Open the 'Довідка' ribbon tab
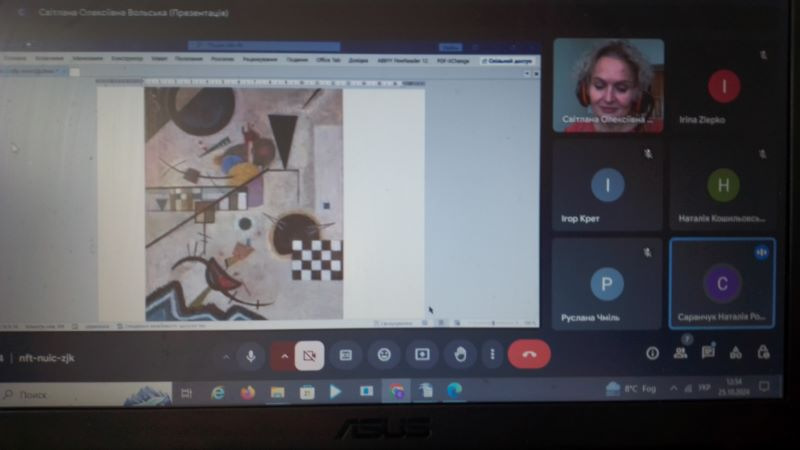Image resolution: width=800 pixels, height=450 pixels. tap(358, 60)
